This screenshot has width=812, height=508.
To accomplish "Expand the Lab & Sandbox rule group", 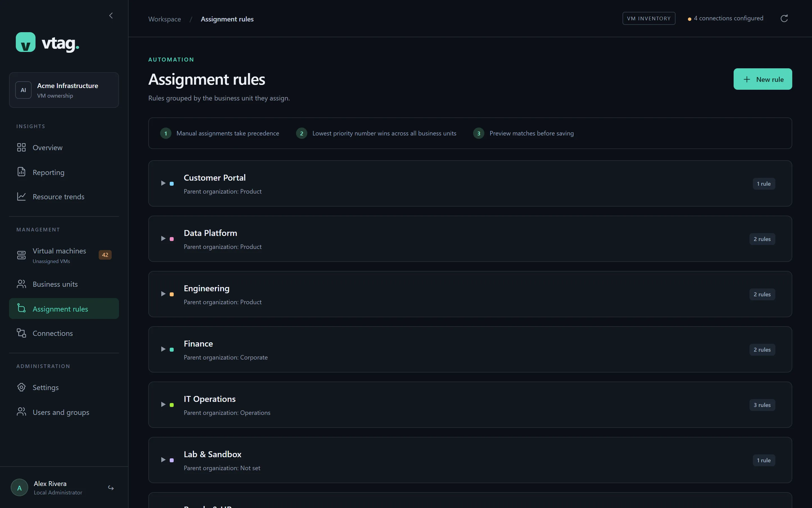I will [x=163, y=460].
